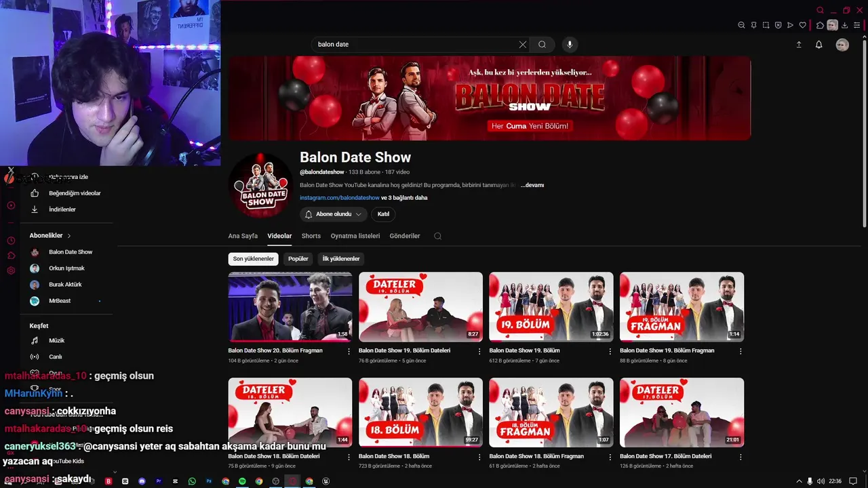Click the 'Katıl' join button
The width and height of the screenshot is (868, 488).
[x=383, y=214]
